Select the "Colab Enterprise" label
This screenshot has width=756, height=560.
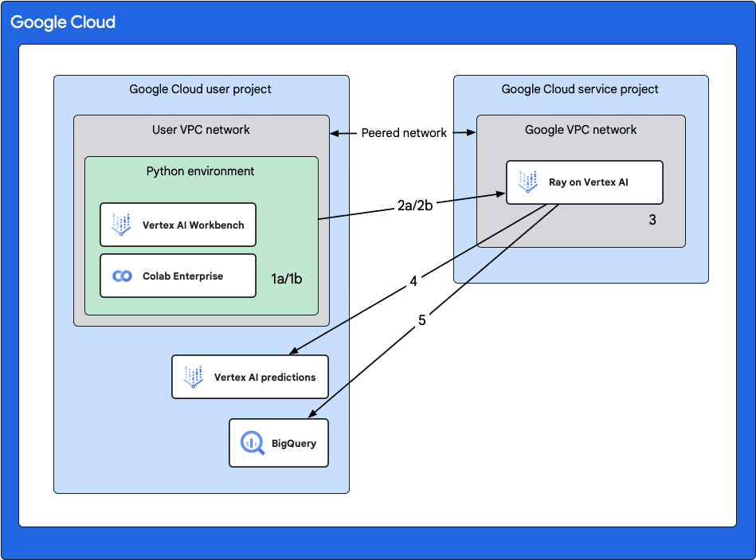tap(182, 276)
